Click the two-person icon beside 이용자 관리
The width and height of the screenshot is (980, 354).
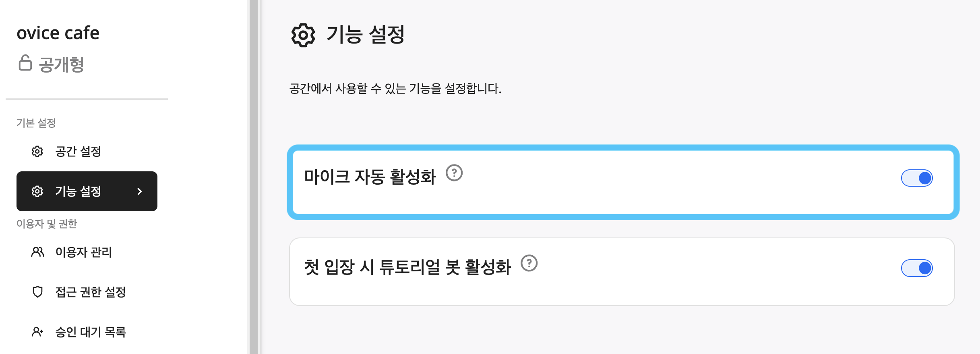tap(37, 252)
